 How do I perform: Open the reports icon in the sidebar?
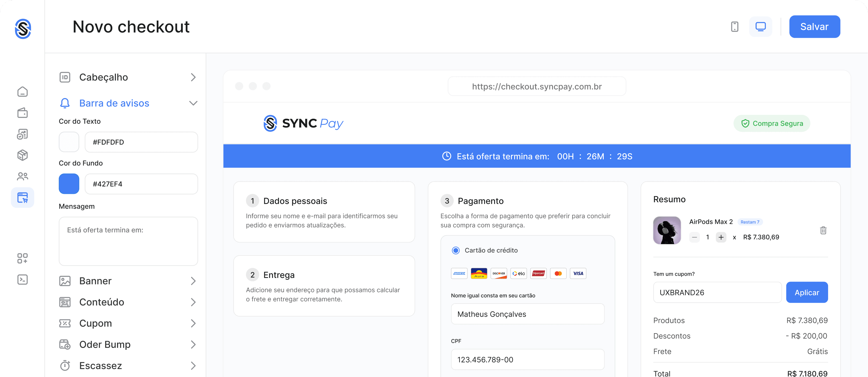22,134
